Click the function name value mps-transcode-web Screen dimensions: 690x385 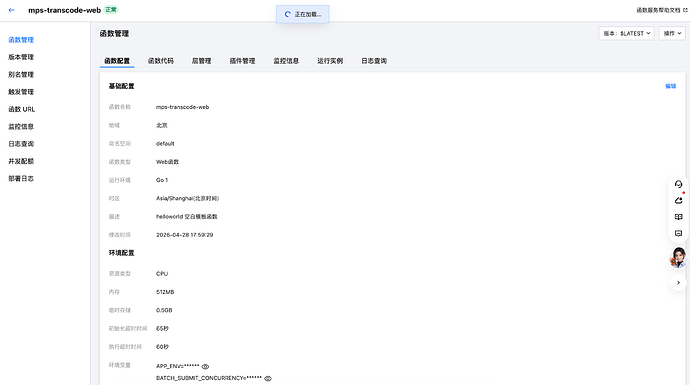[x=182, y=107]
